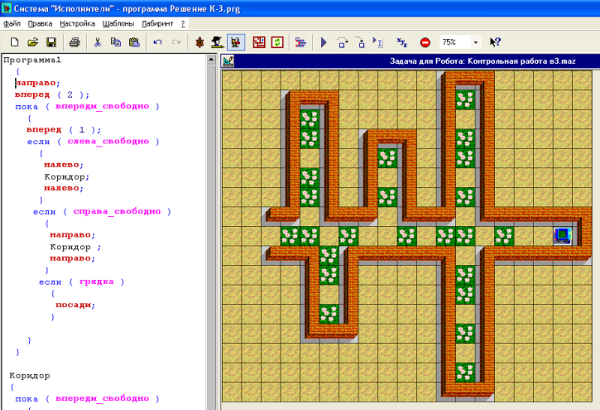Open the Файл menu
Image resolution: width=600 pixels, height=410 pixels.
click(x=11, y=22)
